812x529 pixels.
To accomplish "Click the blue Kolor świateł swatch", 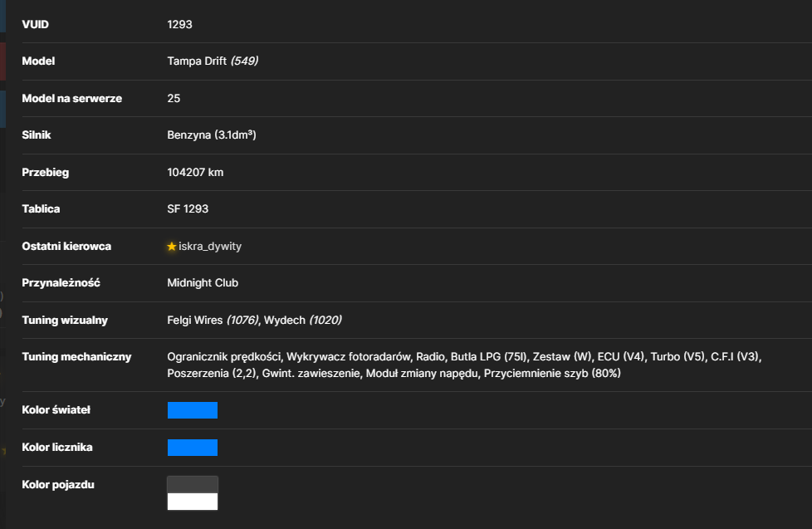I will (192, 410).
